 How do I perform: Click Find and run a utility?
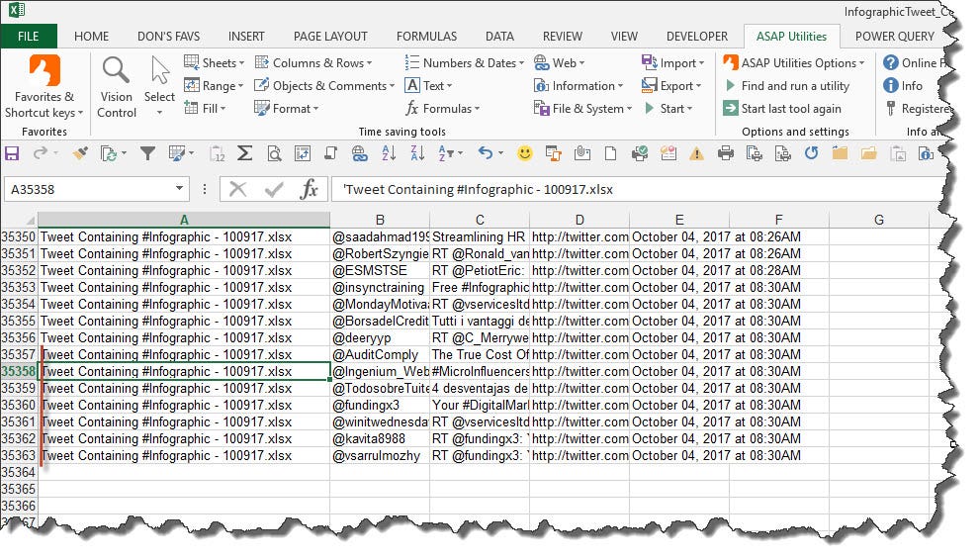pyautogui.click(x=787, y=86)
